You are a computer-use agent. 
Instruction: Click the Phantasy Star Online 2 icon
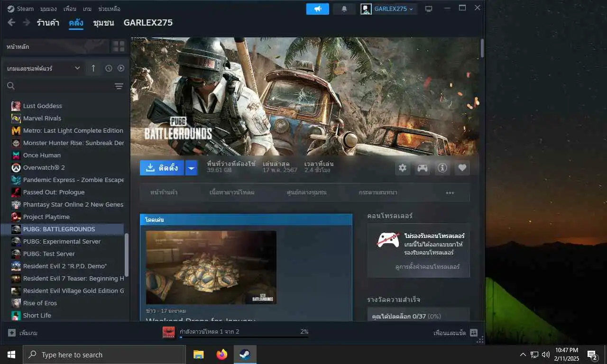coord(16,204)
